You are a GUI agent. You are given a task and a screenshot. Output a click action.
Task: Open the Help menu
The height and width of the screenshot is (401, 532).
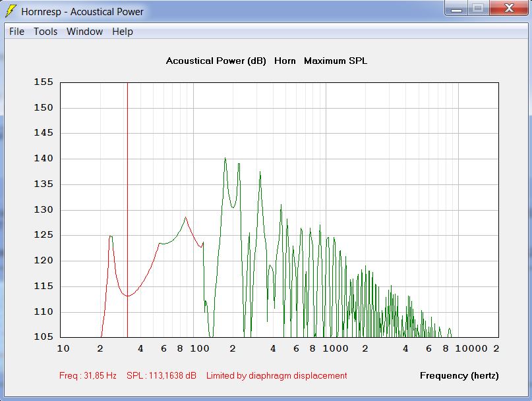click(123, 32)
